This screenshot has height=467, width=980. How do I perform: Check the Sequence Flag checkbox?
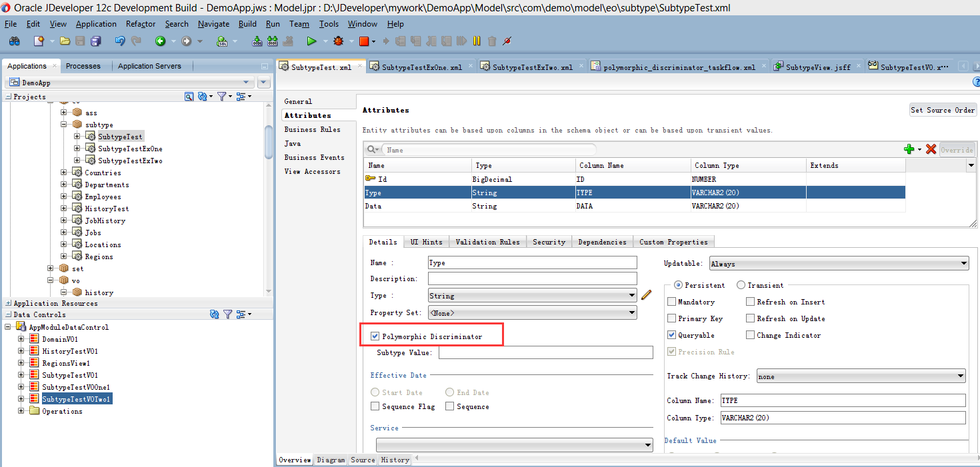(x=375, y=406)
